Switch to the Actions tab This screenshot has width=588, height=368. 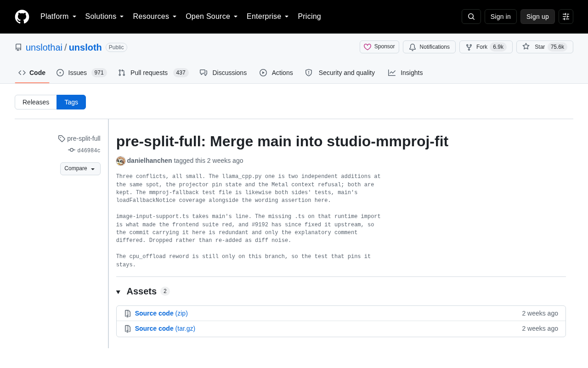pos(276,73)
